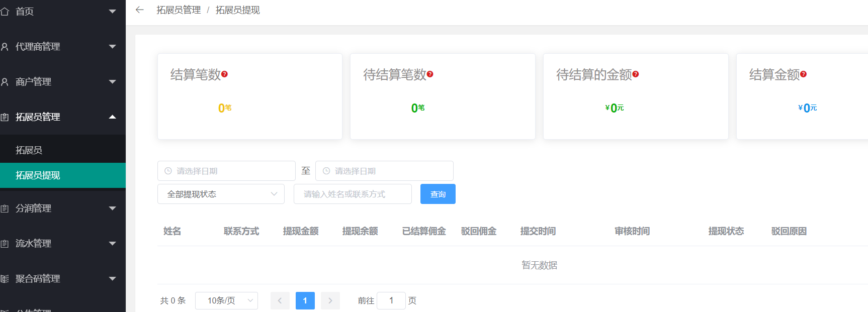Click 拓展员管理 breadcrumb link
This screenshot has height=312, width=868.
click(179, 10)
